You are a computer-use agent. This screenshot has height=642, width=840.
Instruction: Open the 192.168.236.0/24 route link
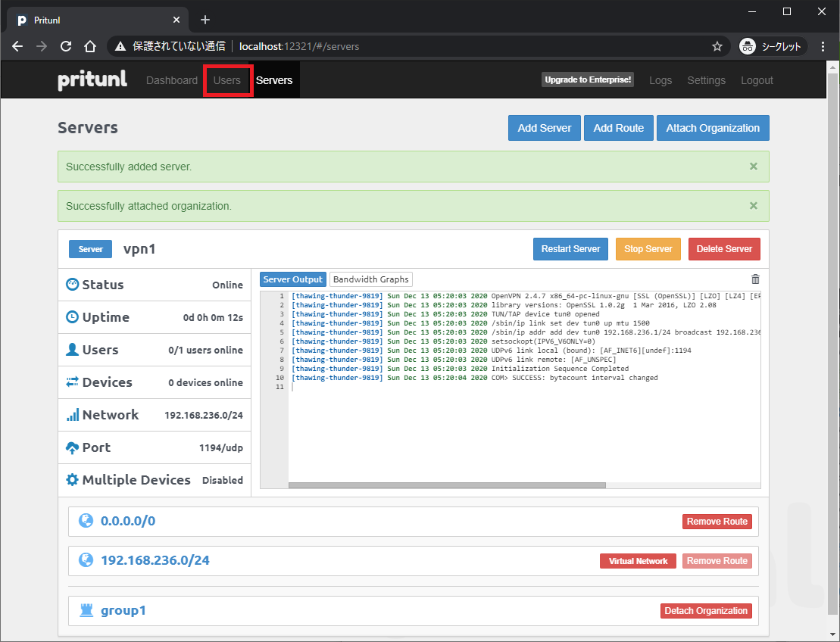[x=155, y=560]
